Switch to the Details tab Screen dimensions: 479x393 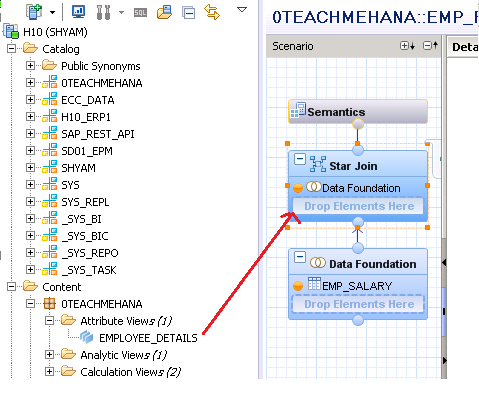click(464, 47)
